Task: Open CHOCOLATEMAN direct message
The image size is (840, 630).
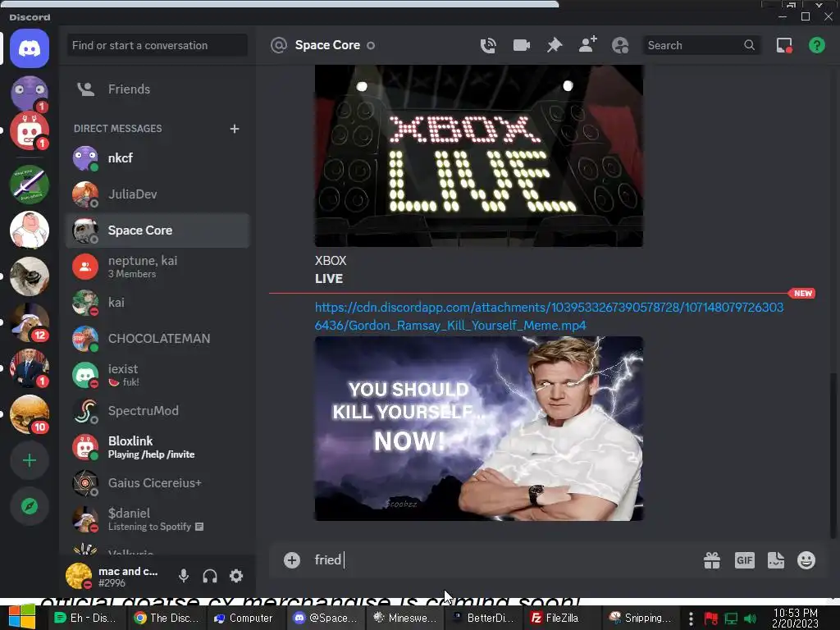Action: point(157,339)
